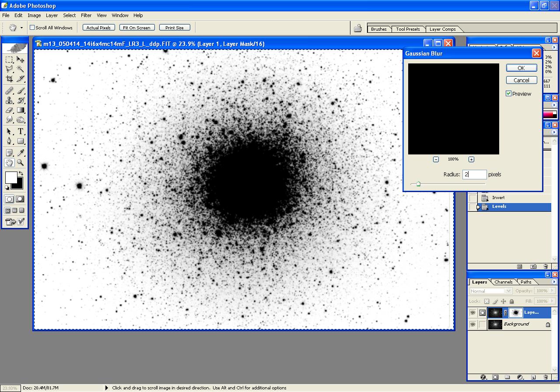Select the Crop tool
Image resolution: width=560 pixels, height=392 pixels.
(9, 79)
